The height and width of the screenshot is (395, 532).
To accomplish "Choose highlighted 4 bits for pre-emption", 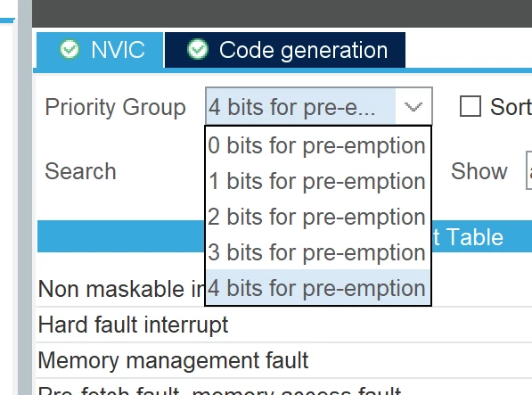I will coord(318,288).
